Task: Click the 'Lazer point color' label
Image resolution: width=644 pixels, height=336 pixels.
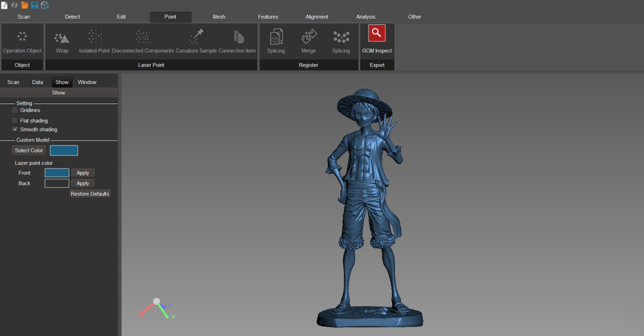Action: point(33,163)
